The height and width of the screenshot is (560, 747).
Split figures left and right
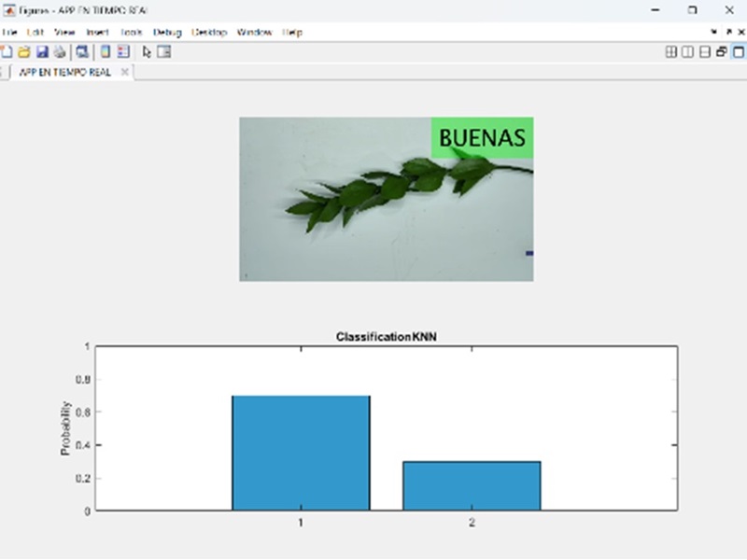[x=687, y=52]
